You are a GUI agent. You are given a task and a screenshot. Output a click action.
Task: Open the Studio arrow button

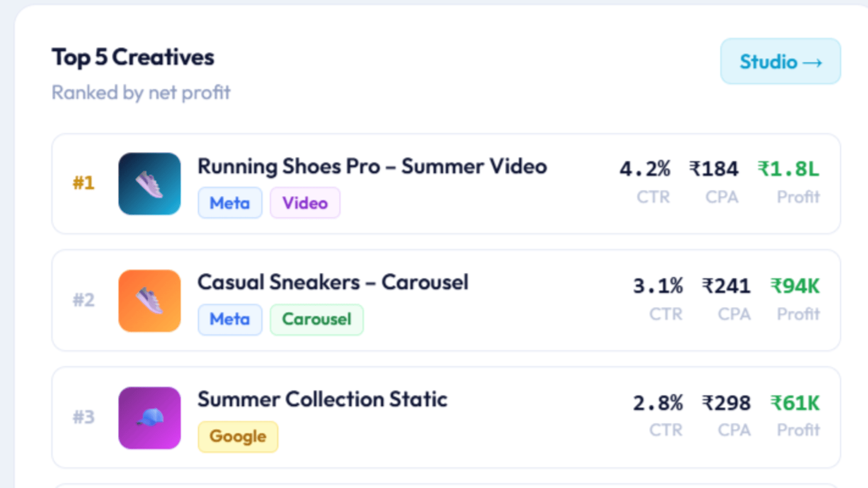click(x=780, y=61)
